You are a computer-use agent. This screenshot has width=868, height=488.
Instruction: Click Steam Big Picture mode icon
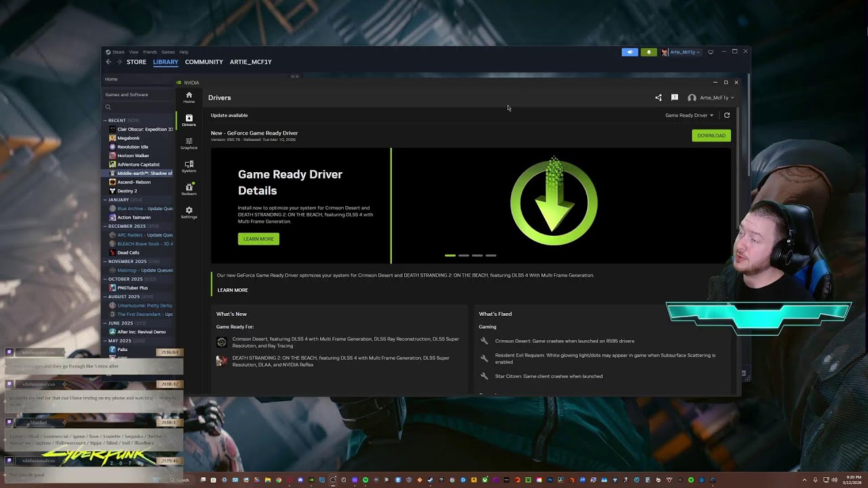(x=710, y=52)
